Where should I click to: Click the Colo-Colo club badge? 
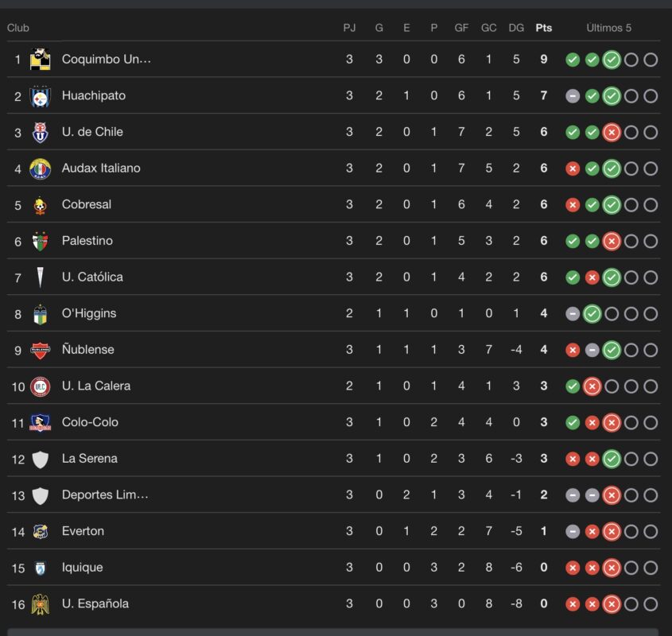pyautogui.click(x=40, y=422)
